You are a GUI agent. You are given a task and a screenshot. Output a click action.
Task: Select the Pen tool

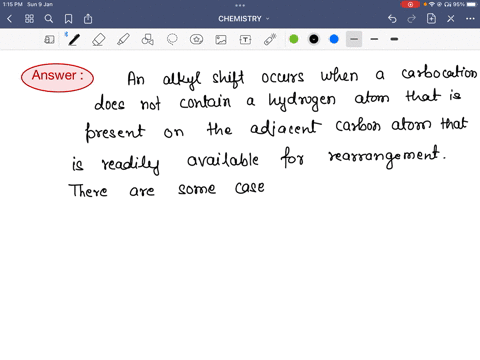74,39
